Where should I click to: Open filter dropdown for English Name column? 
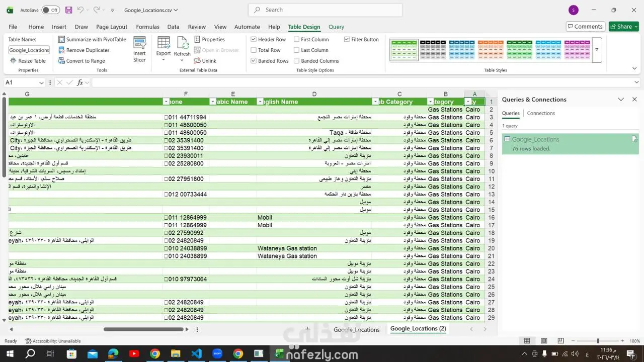click(260, 102)
